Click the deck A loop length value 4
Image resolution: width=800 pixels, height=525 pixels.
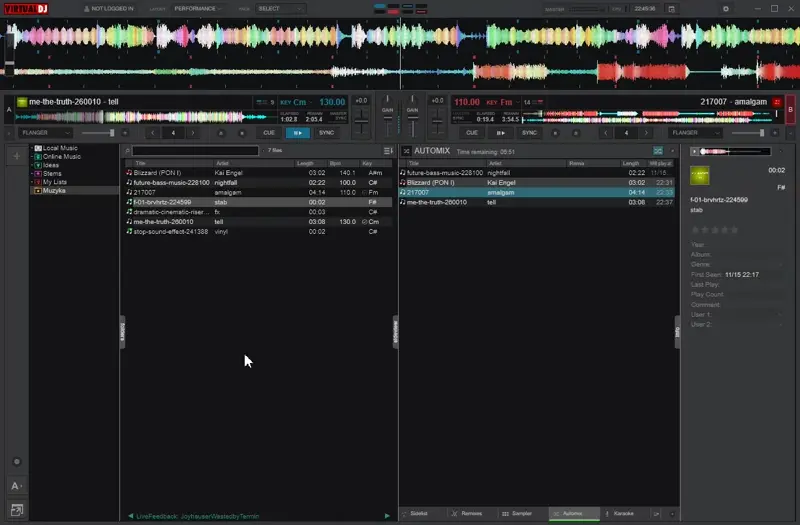(x=173, y=133)
